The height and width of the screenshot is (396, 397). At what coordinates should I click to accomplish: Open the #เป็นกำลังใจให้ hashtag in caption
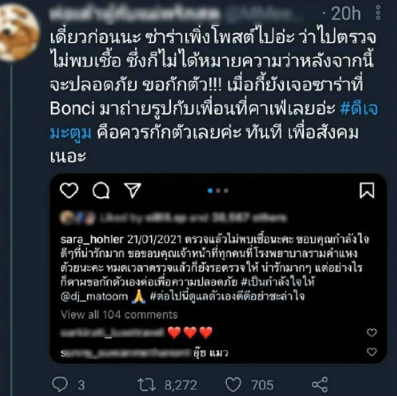pos(278,282)
